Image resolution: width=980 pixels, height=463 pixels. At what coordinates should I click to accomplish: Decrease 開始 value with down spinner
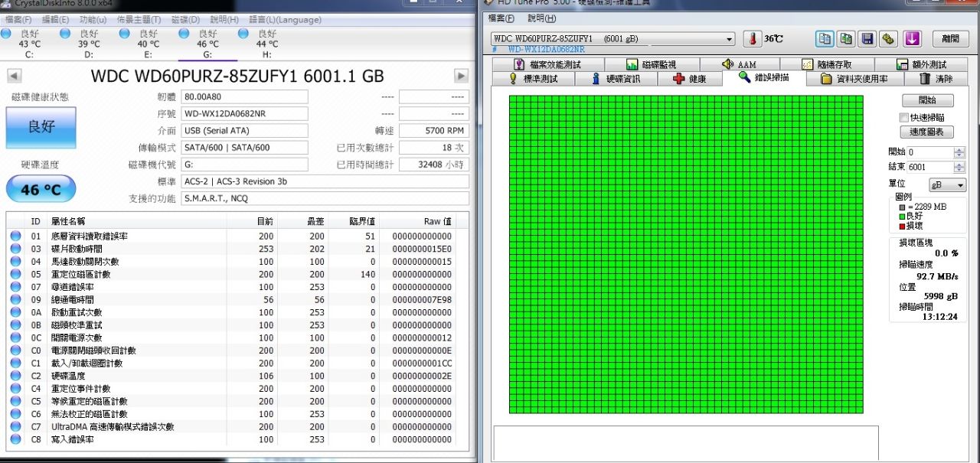point(959,155)
